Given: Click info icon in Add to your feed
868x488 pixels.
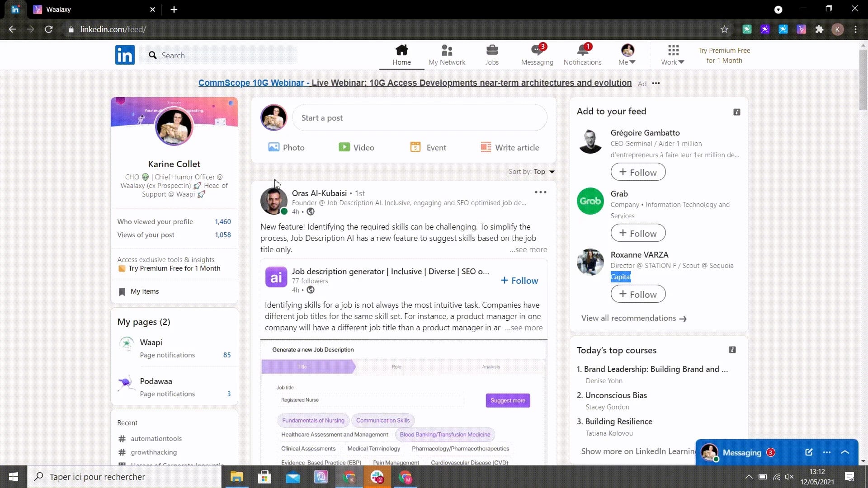Looking at the screenshot, I should [x=737, y=112].
